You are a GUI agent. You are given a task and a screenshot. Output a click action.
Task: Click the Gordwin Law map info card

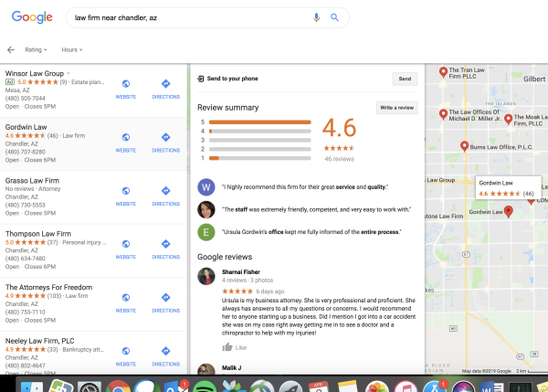coord(508,188)
